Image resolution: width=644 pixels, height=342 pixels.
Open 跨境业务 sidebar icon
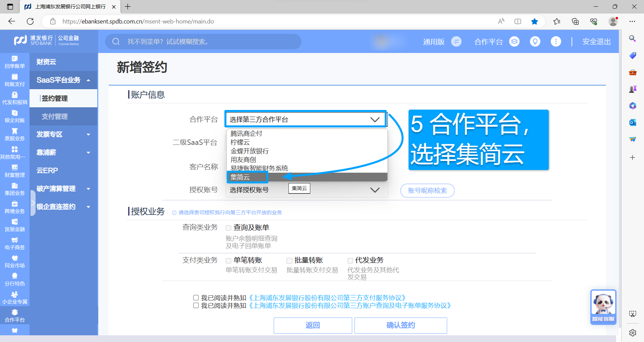coord(15,207)
